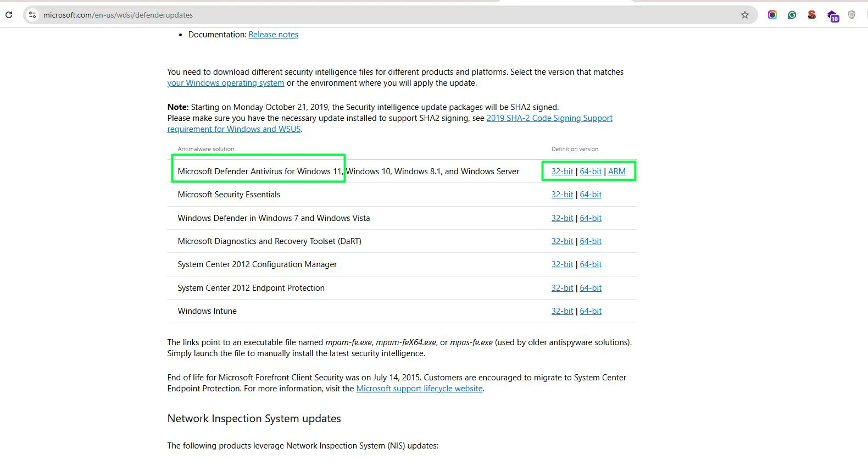The height and width of the screenshot is (465, 868).
Task: Download 64-bit Microsoft Security Essentials update
Action: click(x=591, y=195)
